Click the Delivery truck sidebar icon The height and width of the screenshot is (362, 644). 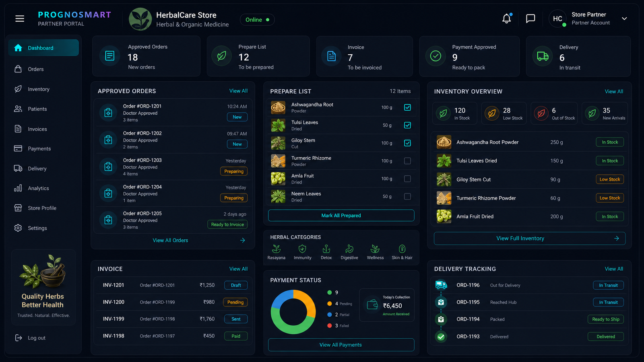[x=18, y=169]
